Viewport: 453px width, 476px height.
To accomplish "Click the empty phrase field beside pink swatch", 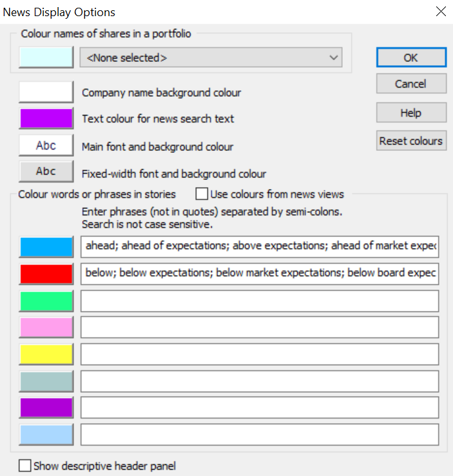I will [260, 327].
